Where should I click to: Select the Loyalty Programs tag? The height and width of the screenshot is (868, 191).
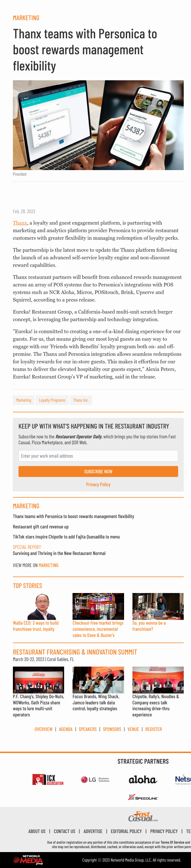click(52, 400)
